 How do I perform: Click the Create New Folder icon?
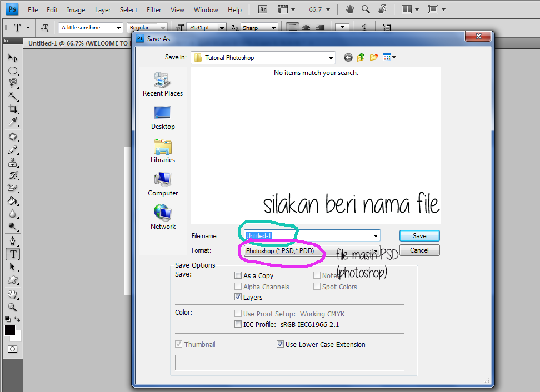374,57
